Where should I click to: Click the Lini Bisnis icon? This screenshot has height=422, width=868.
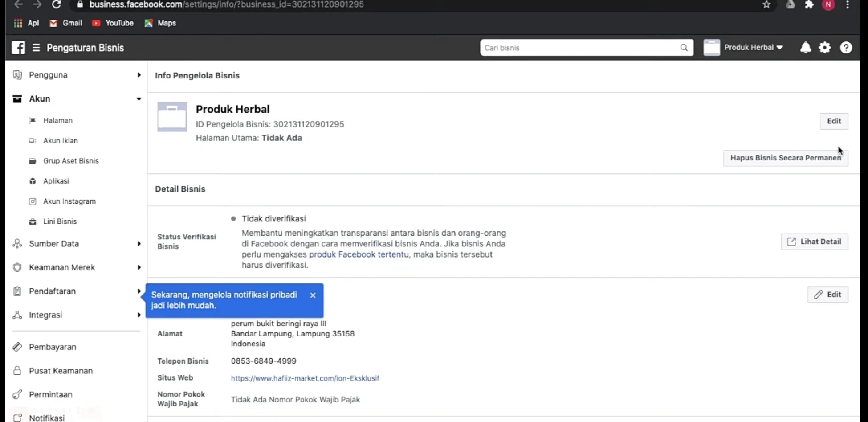click(33, 221)
